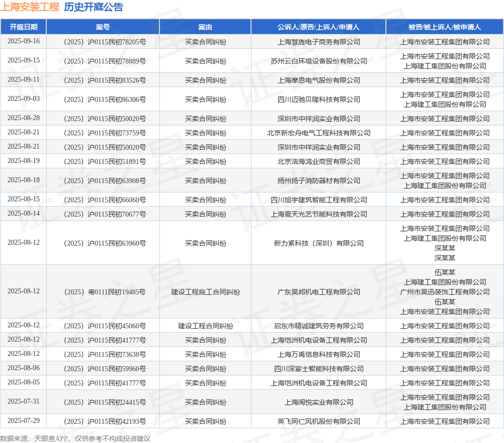Select plaintiff 北京浩海鸿业商贸有限公司
This screenshot has width=504, height=443.
pyautogui.click(x=318, y=161)
